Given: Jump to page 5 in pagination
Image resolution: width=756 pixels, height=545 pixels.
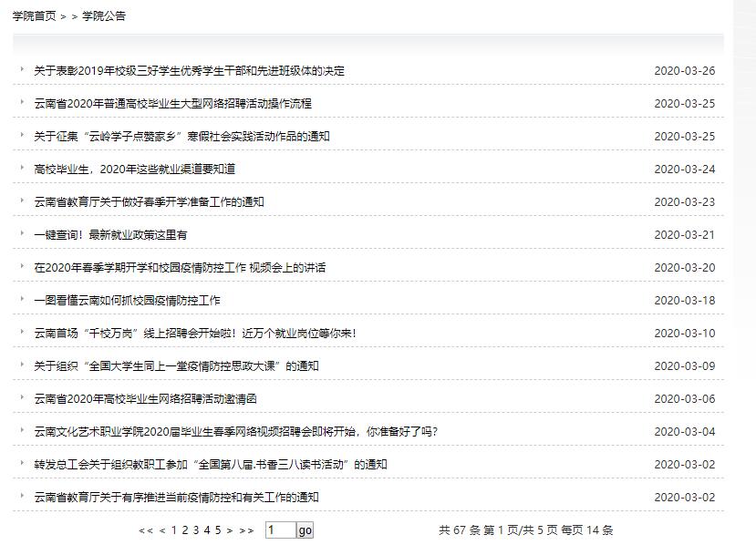Looking at the screenshot, I should 218,530.
